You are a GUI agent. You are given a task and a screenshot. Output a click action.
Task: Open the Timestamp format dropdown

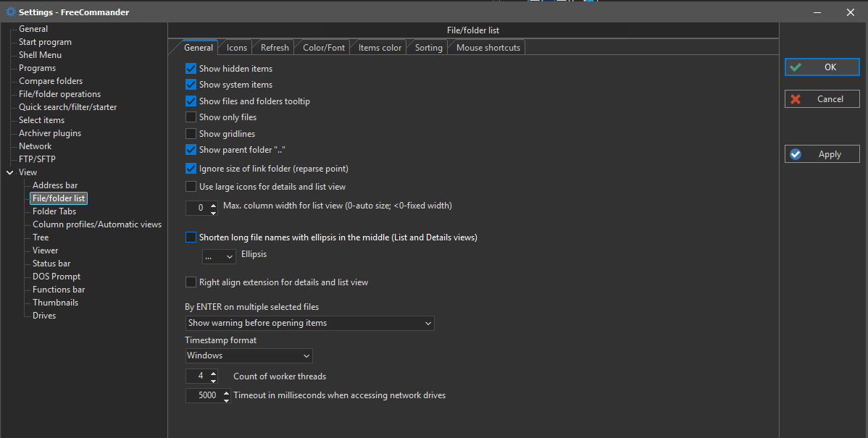249,355
